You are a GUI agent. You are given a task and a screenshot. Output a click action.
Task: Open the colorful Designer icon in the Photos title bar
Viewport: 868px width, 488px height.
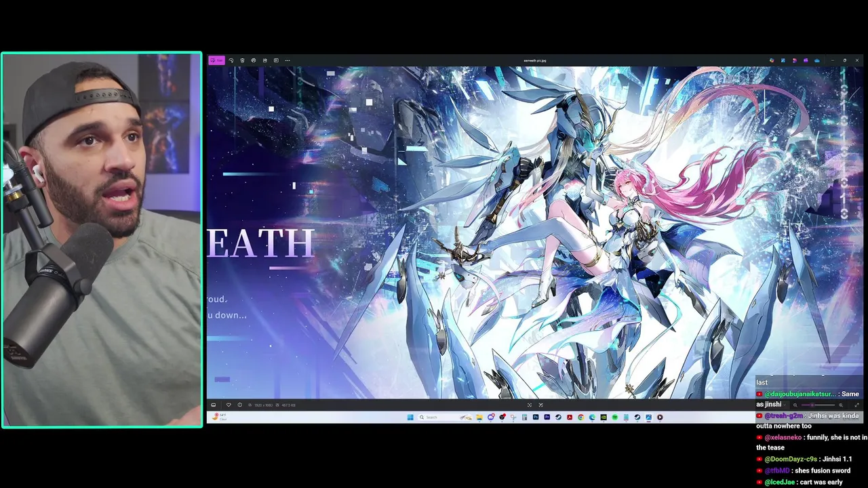pyautogui.click(x=772, y=60)
